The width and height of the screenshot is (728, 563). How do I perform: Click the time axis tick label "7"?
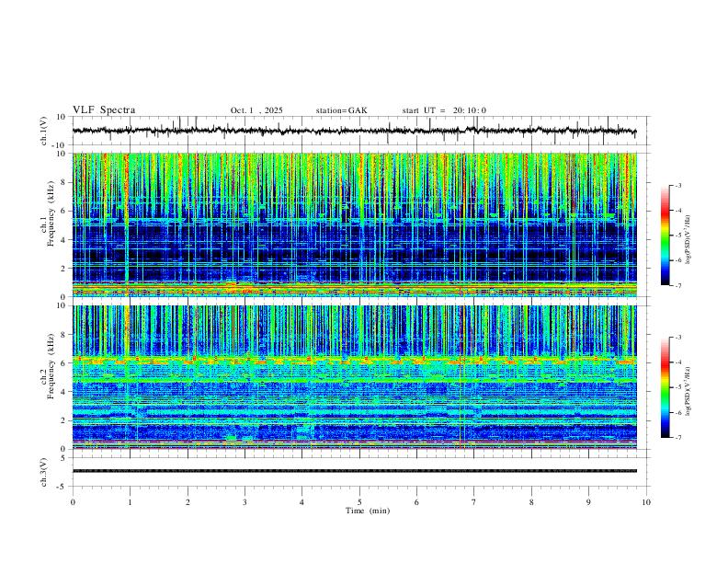click(x=474, y=502)
